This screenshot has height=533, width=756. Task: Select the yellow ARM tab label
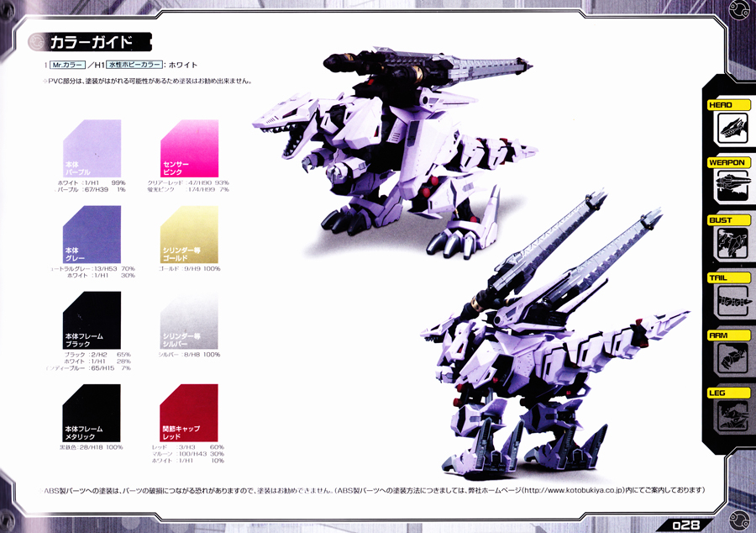click(728, 335)
